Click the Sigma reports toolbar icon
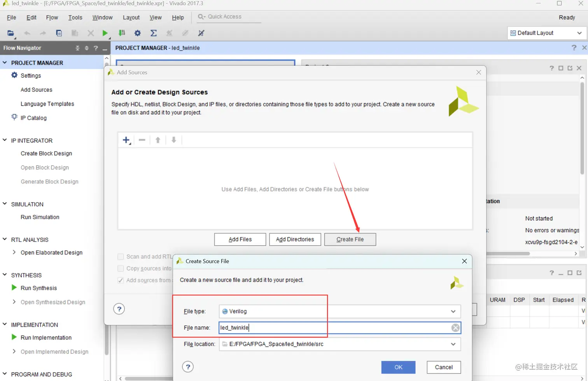Viewport: 588px width, 381px height. click(x=154, y=33)
